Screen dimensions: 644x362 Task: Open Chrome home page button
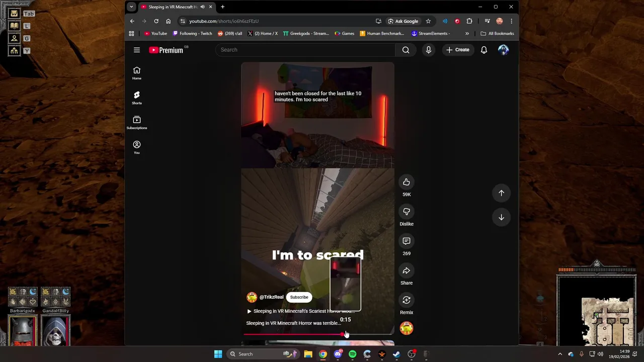pyautogui.click(x=168, y=21)
